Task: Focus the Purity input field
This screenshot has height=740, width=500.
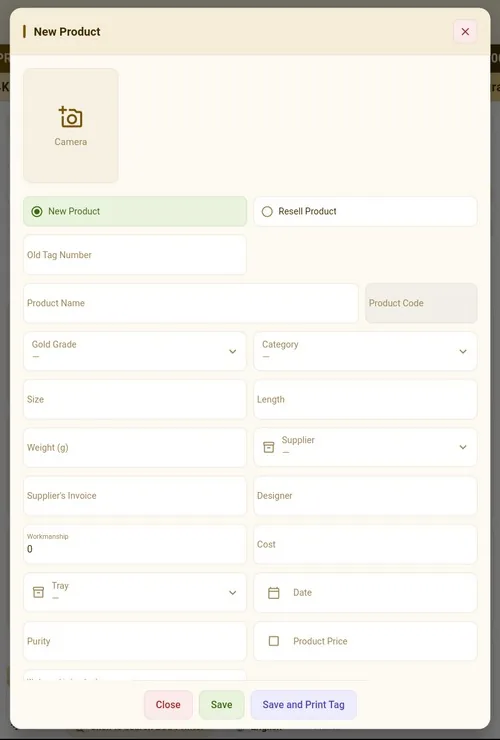Action: (x=135, y=641)
